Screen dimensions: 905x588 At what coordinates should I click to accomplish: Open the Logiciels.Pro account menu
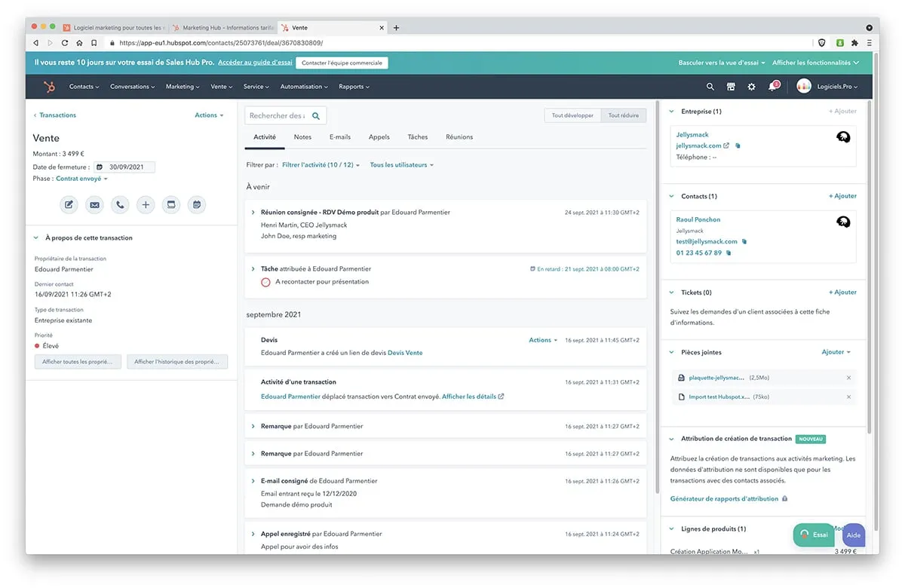[827, 87]
